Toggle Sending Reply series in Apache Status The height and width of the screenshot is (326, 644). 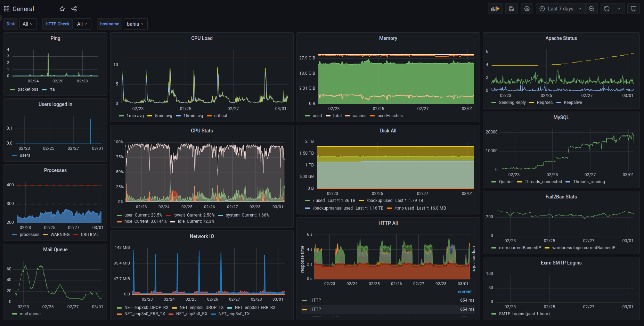pos(512,103)
